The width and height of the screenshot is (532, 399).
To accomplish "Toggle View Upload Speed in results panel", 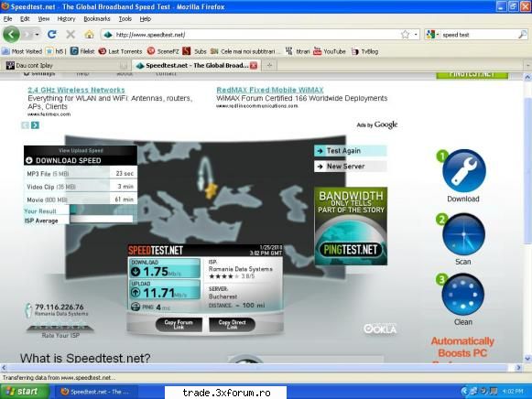I will point(81,150).
